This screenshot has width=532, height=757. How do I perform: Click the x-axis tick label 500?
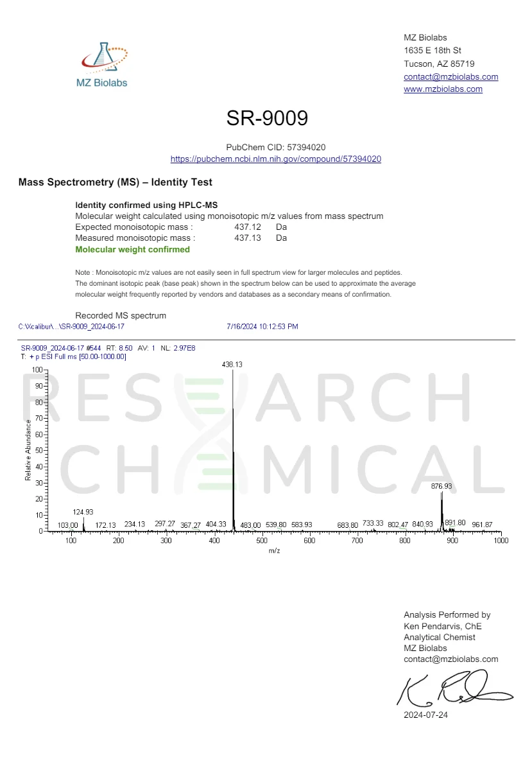point(261,541)
